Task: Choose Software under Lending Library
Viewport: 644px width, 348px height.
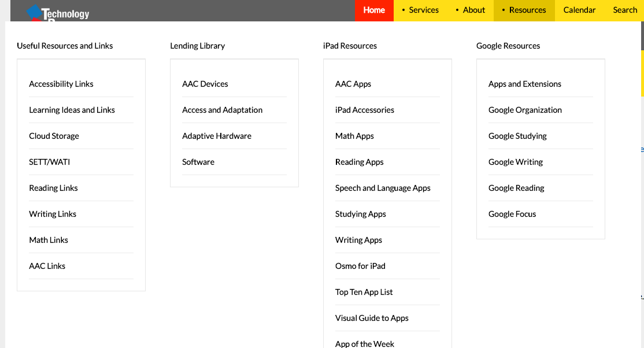Action: (198, 162)
